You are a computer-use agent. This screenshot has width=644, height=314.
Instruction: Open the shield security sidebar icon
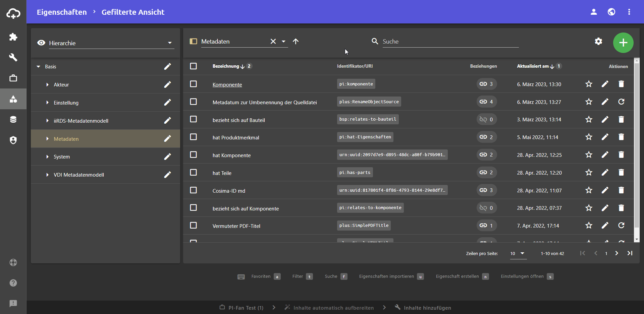pyautogui.click(x=13, y=140)
